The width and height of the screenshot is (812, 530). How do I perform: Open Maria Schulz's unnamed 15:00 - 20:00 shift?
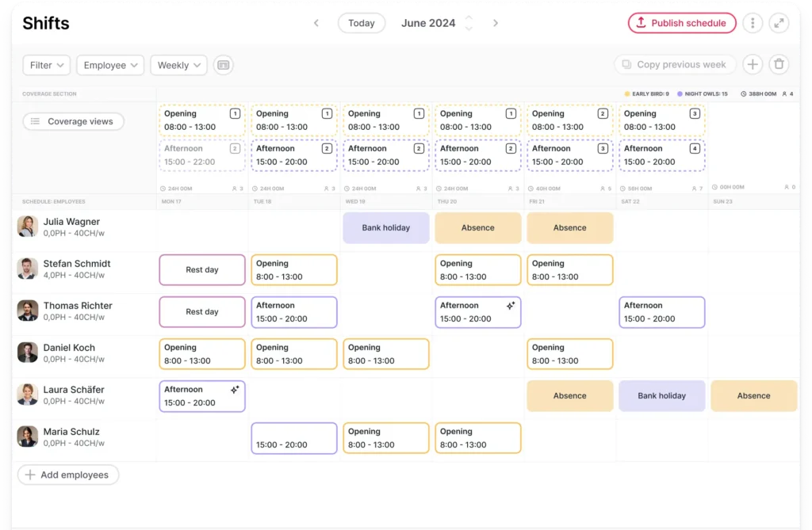(294, 438)
